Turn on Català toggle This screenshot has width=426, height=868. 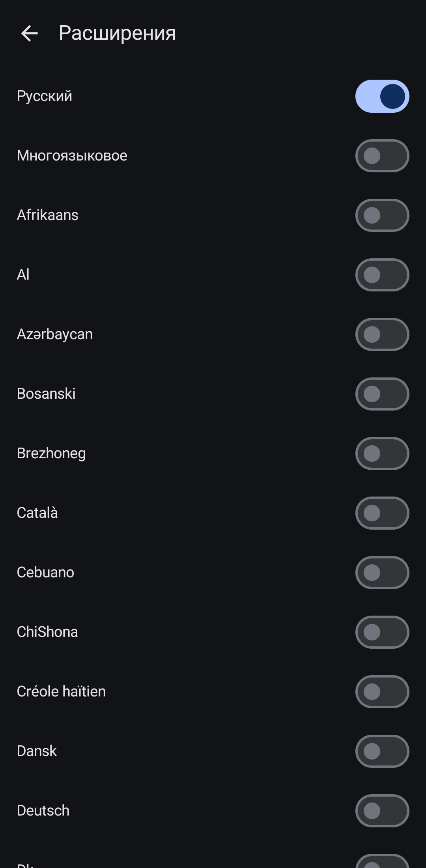pos(382,513)
